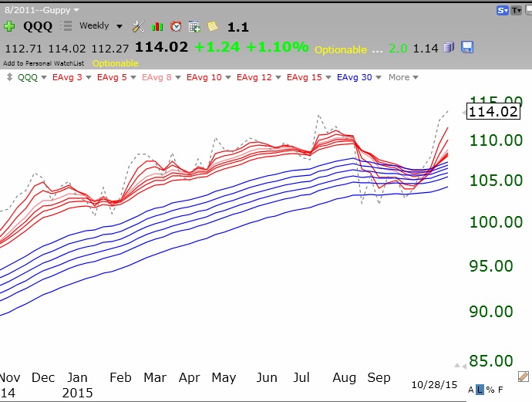The height and width of the screenshot is (402, 532).
Task: Click the 95.00 price axis label
Action: point(491,266)
